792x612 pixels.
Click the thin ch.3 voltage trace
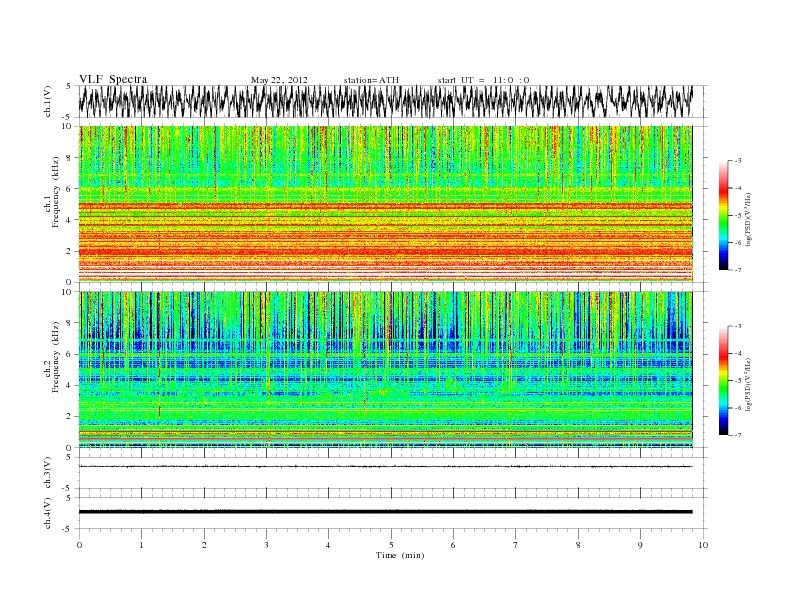(x=385, y=467)
